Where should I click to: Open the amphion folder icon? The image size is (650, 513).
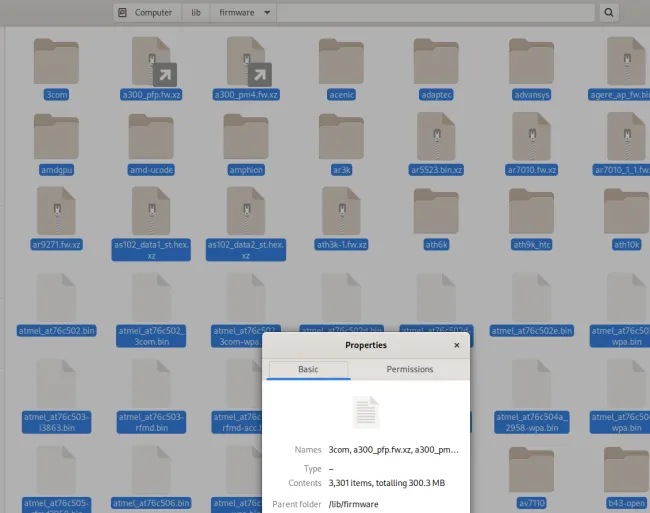tap(246, 137)
